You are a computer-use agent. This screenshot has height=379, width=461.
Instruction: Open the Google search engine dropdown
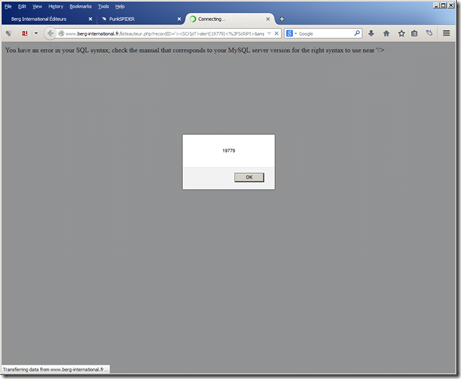point(291,34)
